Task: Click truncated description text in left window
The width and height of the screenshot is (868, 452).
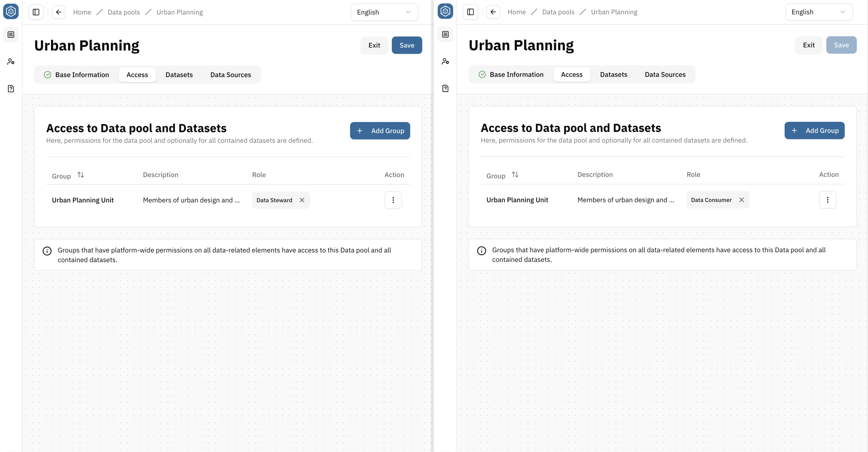Action: (x=192, y=200)
